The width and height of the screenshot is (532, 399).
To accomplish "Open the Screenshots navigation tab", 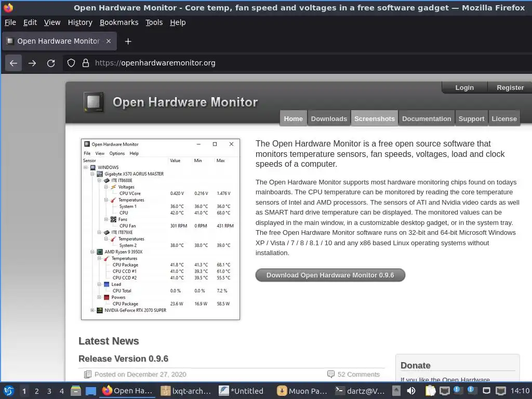I will (375, 118).
